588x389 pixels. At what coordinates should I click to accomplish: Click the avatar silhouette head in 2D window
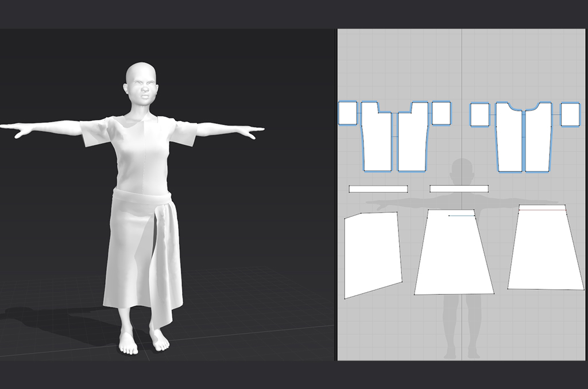click(x=462, y=170)
